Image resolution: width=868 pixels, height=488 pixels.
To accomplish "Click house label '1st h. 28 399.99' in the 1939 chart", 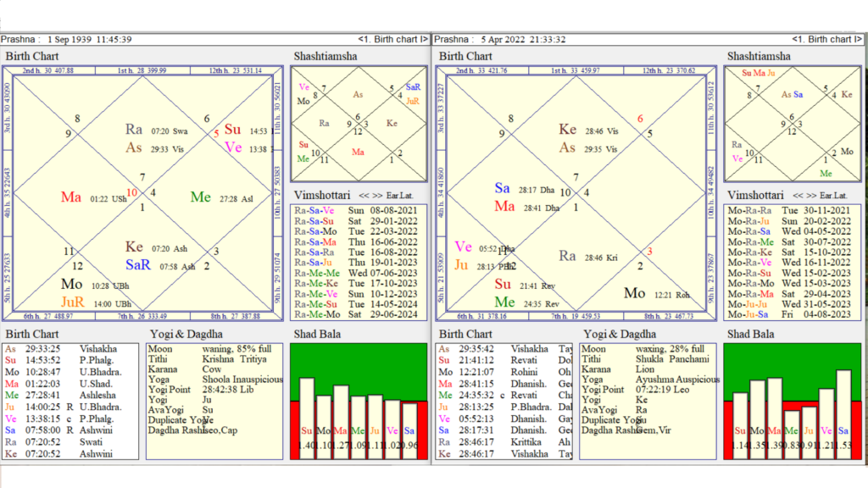I will coord(142,71).
